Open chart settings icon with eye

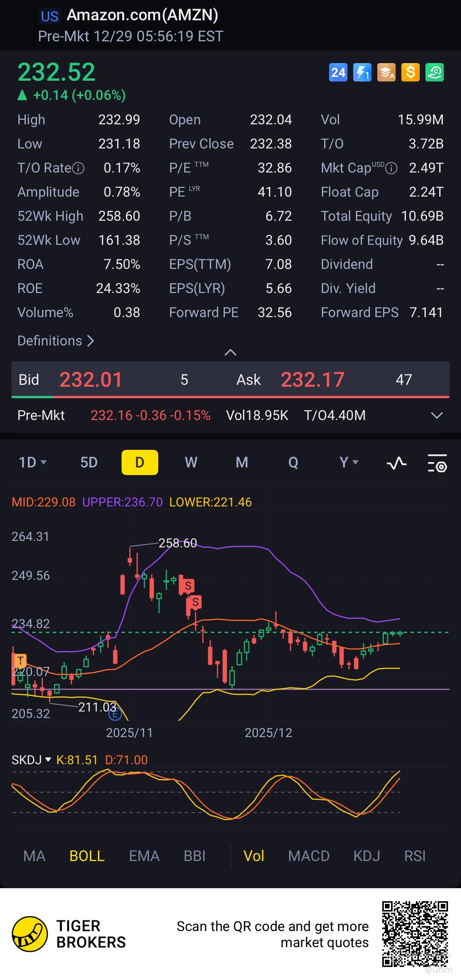coord(437,463)
